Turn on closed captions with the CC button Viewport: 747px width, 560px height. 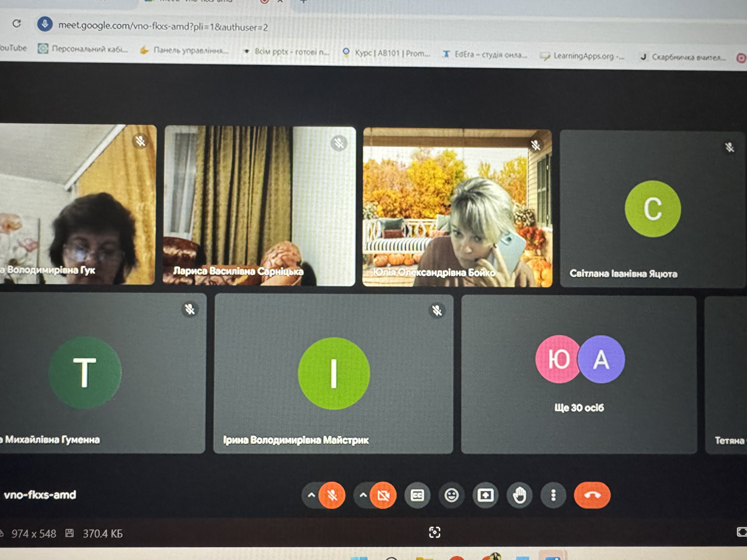pos(417,496)
